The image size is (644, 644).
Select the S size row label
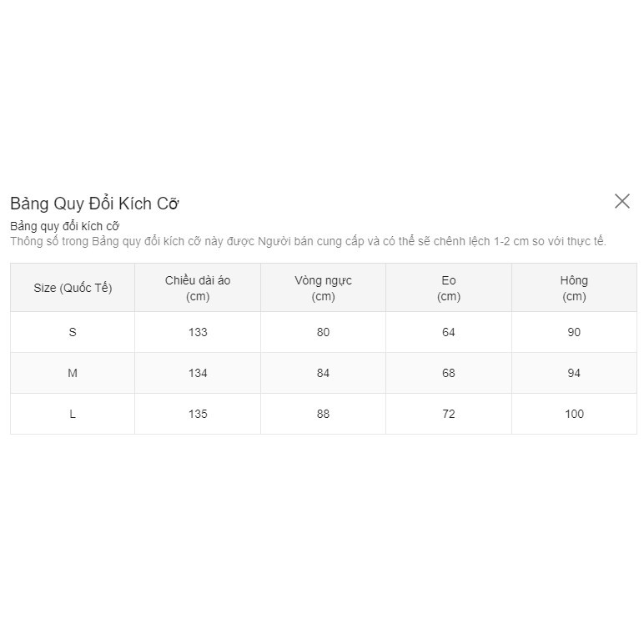pos(73,332)
